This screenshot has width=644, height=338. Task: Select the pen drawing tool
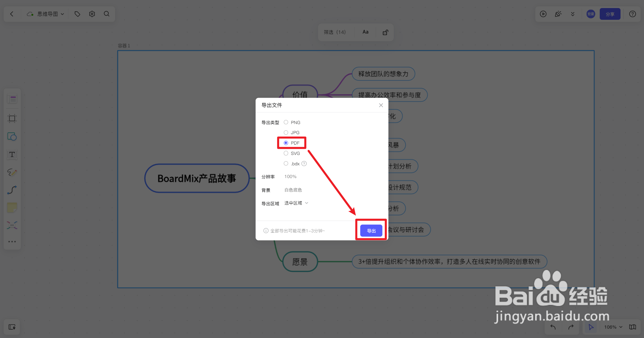click(x=12, y=172)
